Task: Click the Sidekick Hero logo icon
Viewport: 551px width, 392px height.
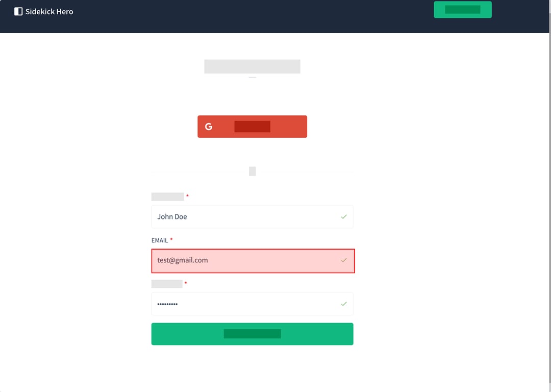Action: pos(18,11)
